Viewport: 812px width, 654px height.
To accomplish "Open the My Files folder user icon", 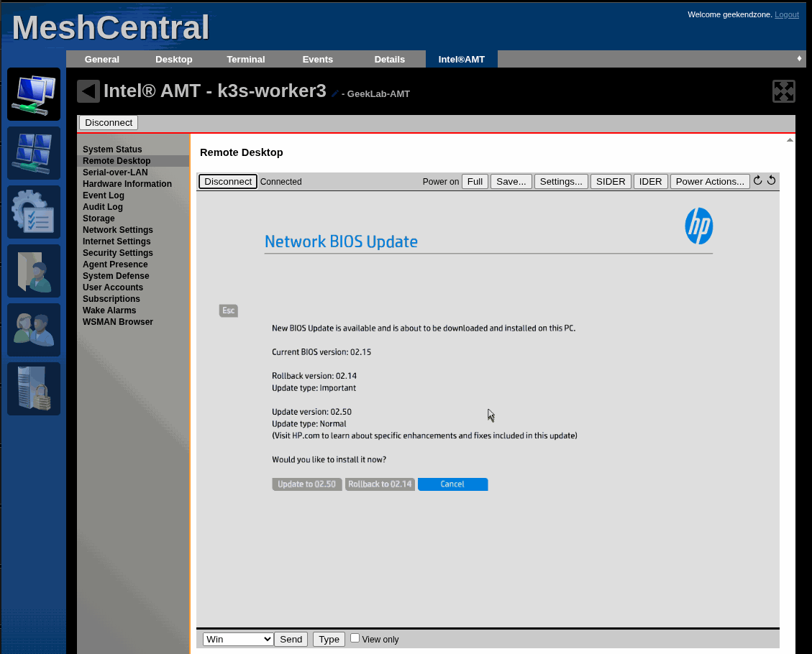I will (34, 271).
